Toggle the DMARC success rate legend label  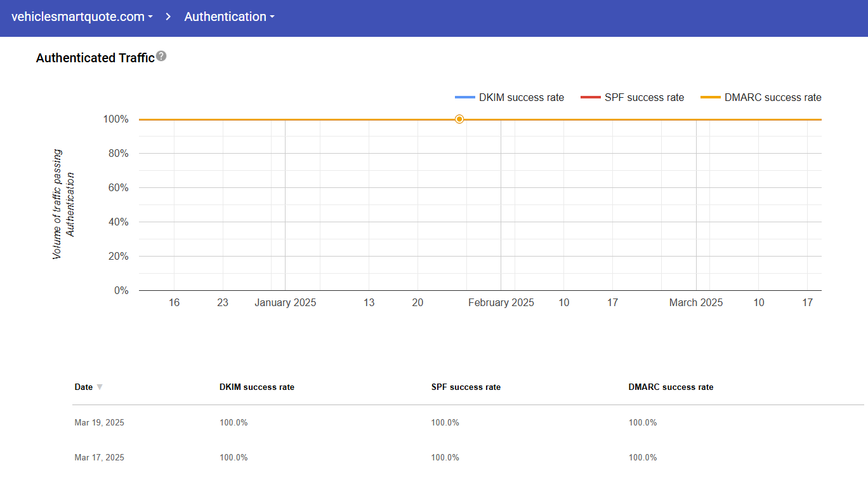(772, 98)
